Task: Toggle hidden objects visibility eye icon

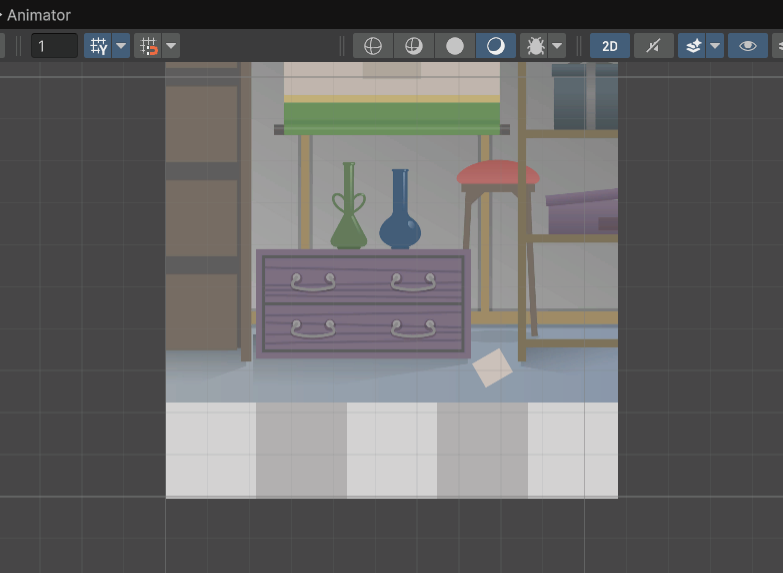Action: click(x=748, y=46)
